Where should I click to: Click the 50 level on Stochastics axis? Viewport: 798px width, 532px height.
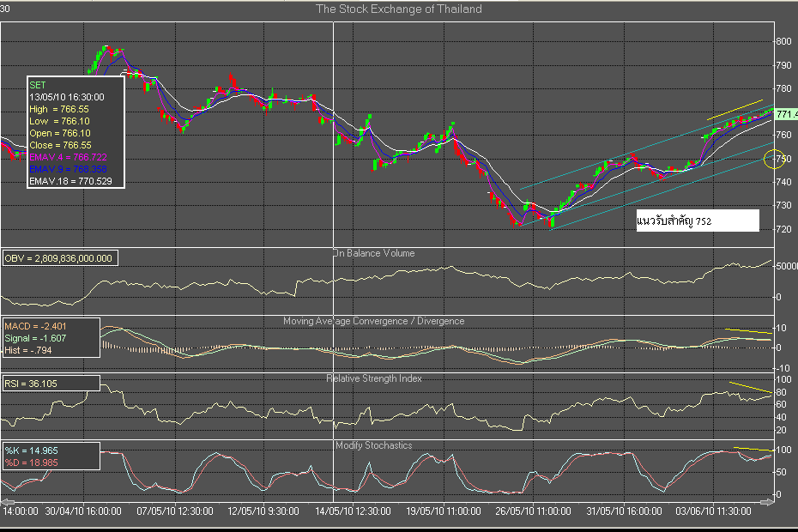point(781,473)
